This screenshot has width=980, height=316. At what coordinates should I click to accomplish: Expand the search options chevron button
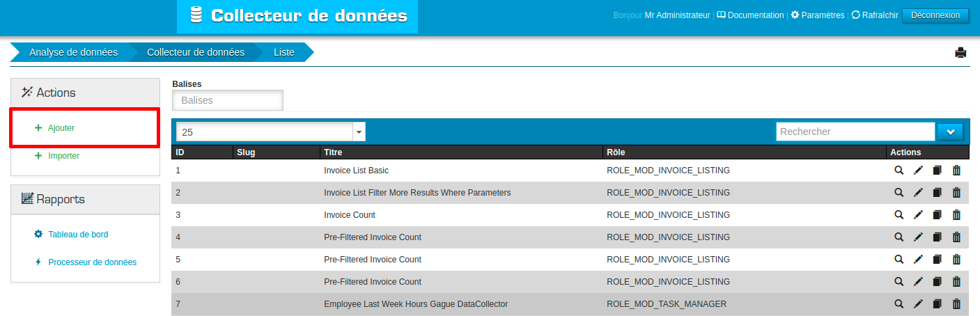(950, 132)
